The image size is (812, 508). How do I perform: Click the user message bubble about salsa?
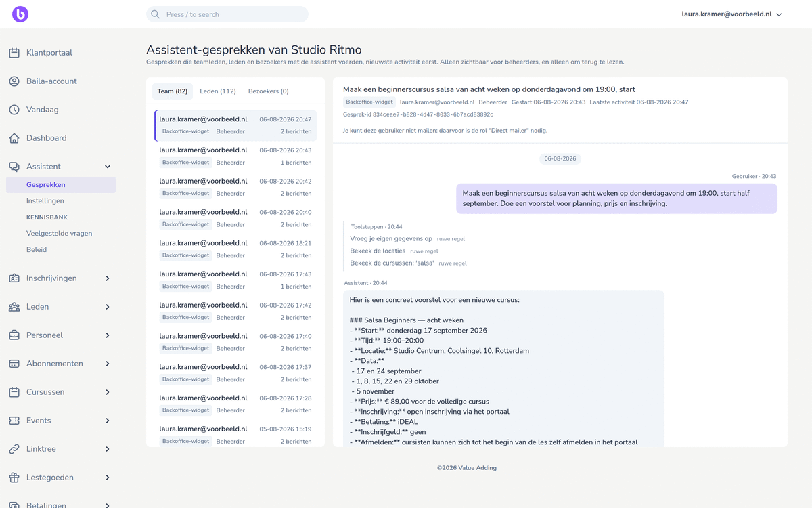(x=616, y=198)
